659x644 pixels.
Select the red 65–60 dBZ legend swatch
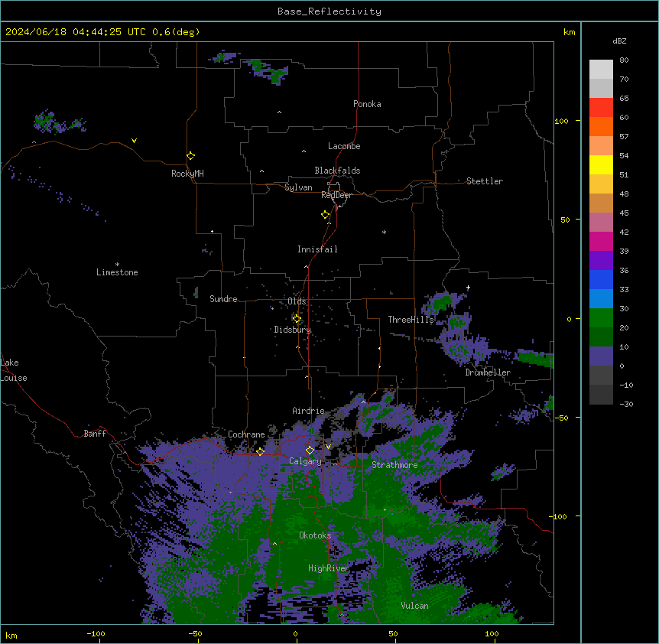(601, 108)
